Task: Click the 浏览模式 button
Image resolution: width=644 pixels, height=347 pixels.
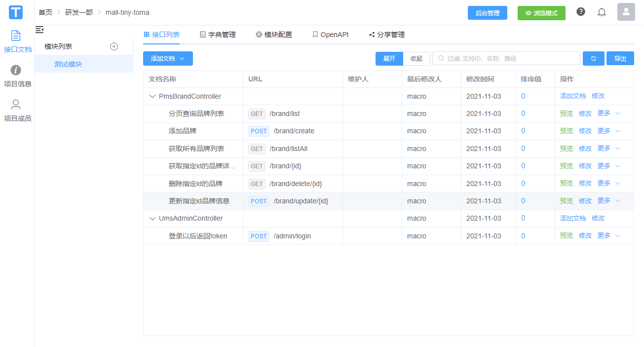Action: click(x=541, y=13)
